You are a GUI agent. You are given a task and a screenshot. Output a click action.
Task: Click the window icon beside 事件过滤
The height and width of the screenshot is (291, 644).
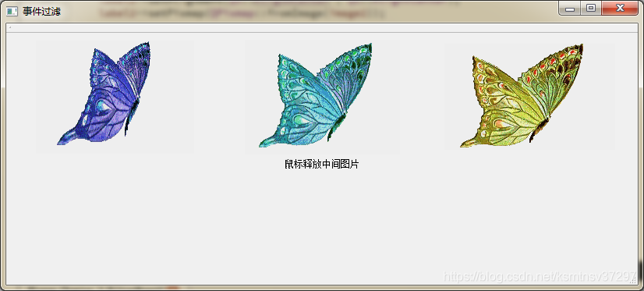tap(12, 11)
